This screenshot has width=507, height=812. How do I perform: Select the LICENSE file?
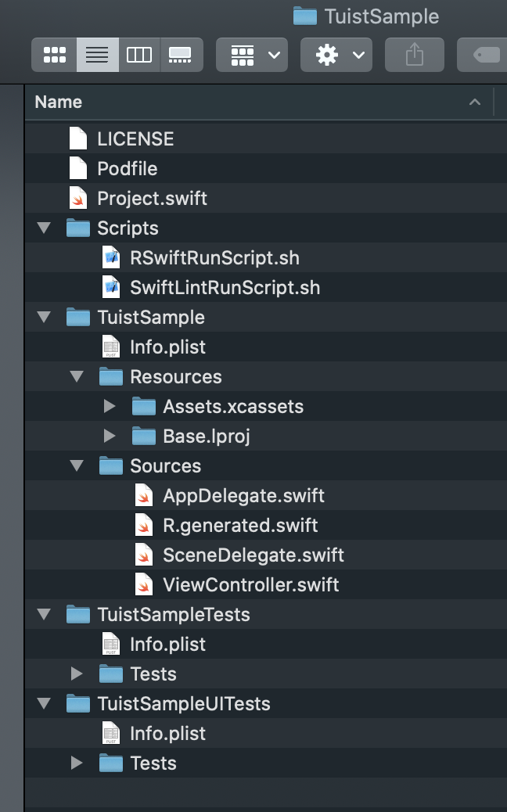coord(135,138)
